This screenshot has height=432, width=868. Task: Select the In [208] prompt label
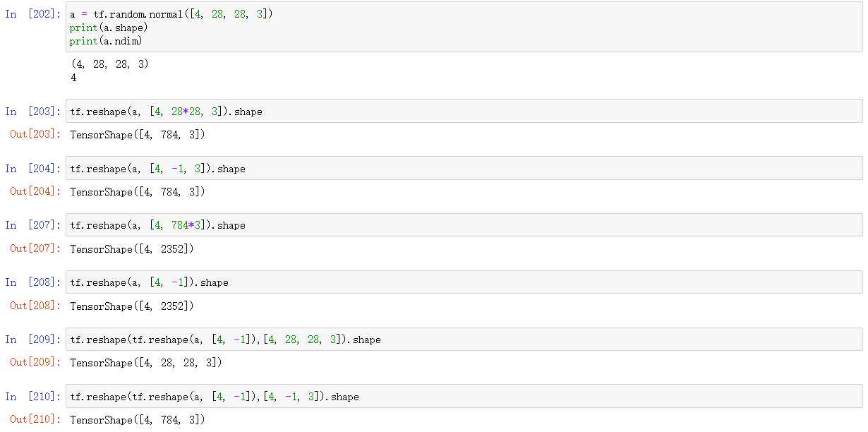coord(33,282)
